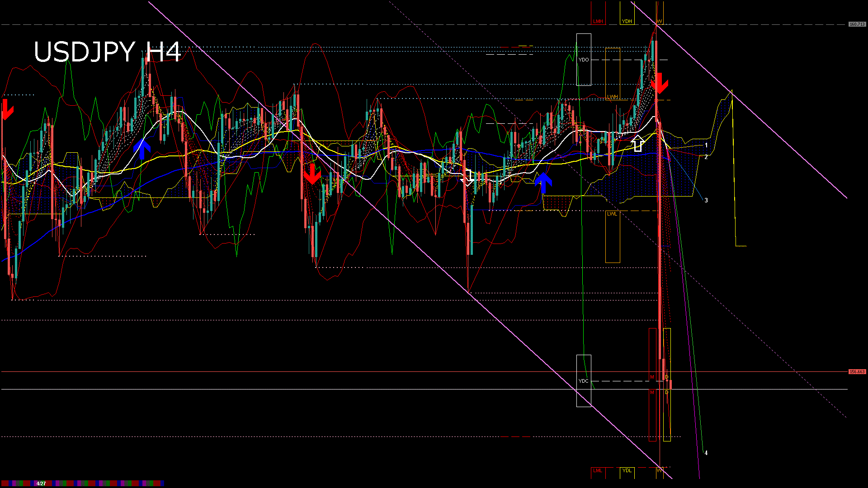The height and width of the screenshot is (488, 868).
Task: Select the LML label at bottom
Action: coord(598,471)
